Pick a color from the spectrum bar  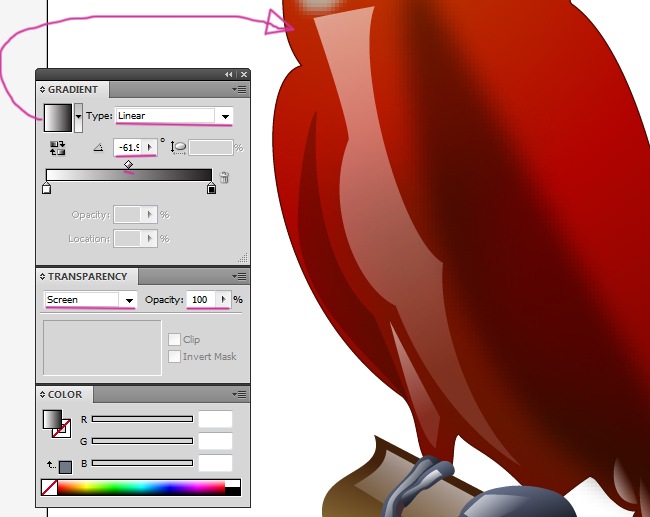[x=140, y=488]
